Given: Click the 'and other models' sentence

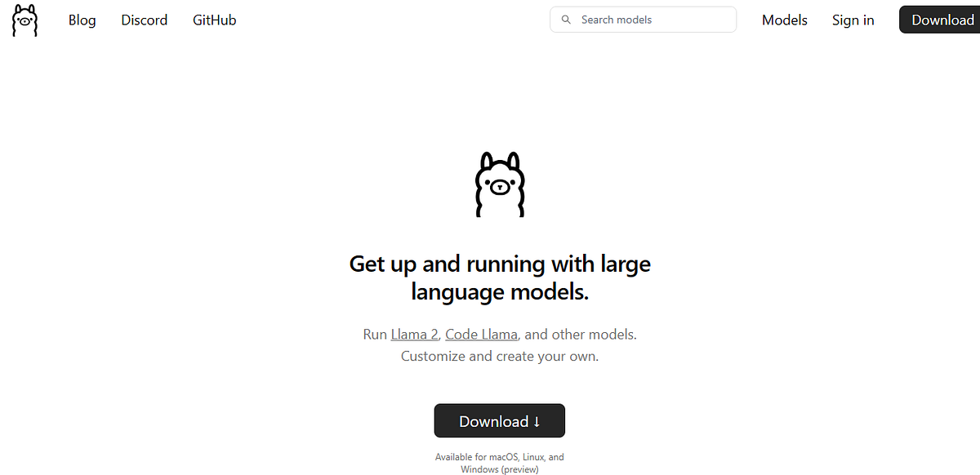Looking at the screenshot, I should [577, 334].
